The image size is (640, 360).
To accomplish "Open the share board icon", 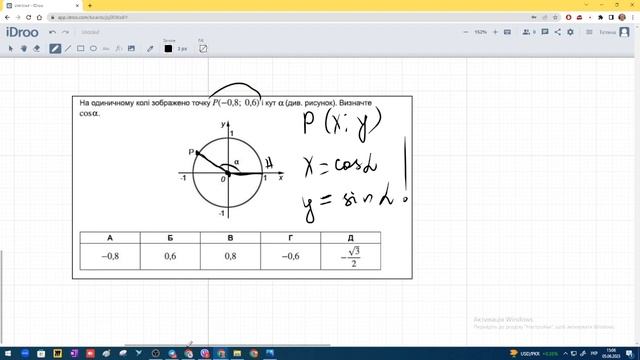I will click(x=558, y=32).
